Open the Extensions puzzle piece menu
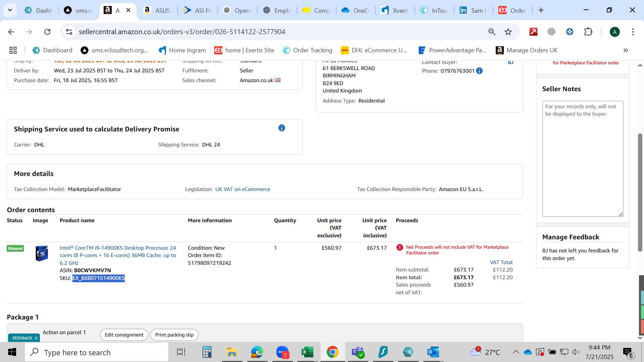644x362 pixels. pos(588,32)
